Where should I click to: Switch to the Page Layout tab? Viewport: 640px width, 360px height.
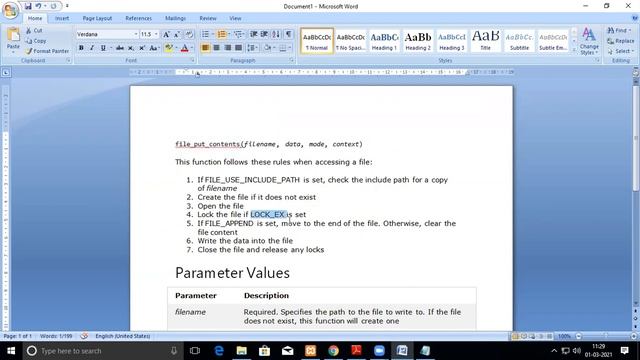click(97, 18)
